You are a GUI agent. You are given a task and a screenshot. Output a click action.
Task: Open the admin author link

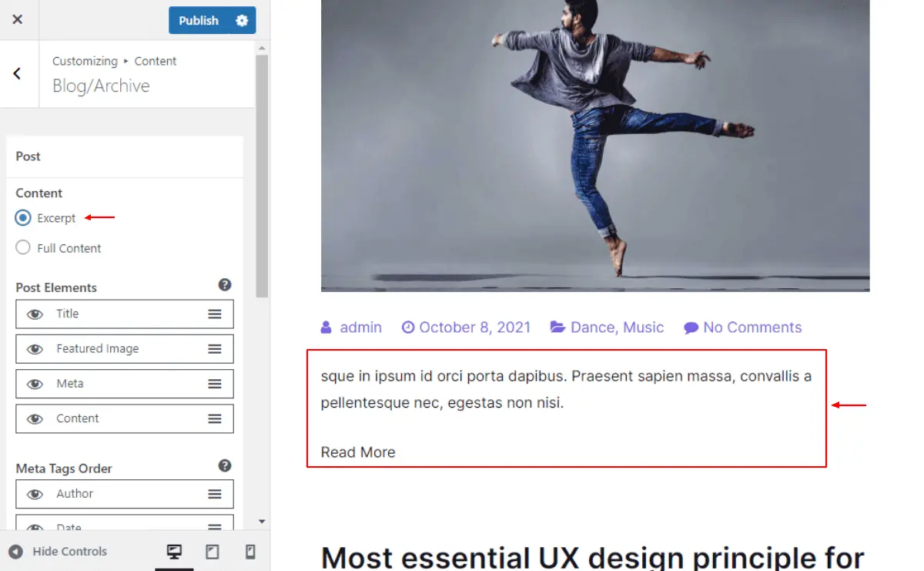pos(361,327)
